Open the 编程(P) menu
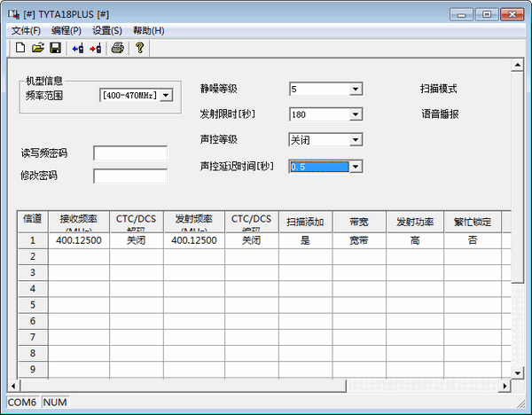 pos(66,30)
